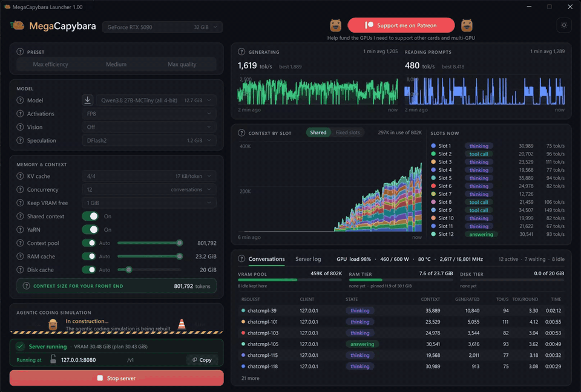Click the capybara mascot left of Patreon button
The image size is (581, 392).
tap(336, 25)
